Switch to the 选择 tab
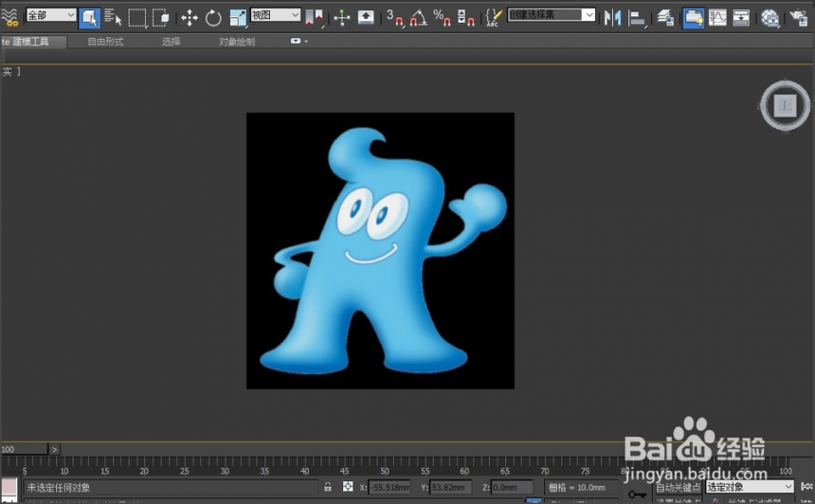 (x=171, y=42)
